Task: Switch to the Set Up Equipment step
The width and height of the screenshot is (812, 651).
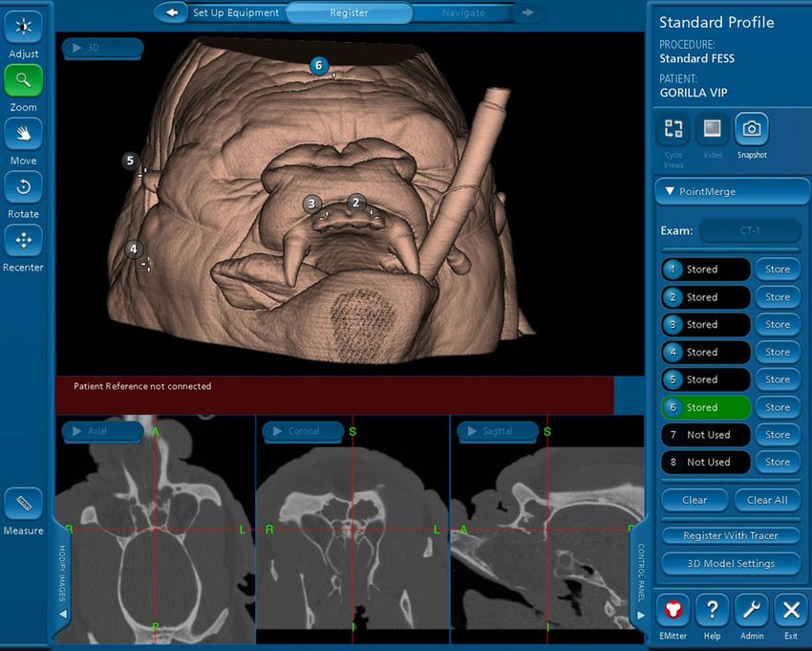Action: pyautogui.click(x=236, y=12)
